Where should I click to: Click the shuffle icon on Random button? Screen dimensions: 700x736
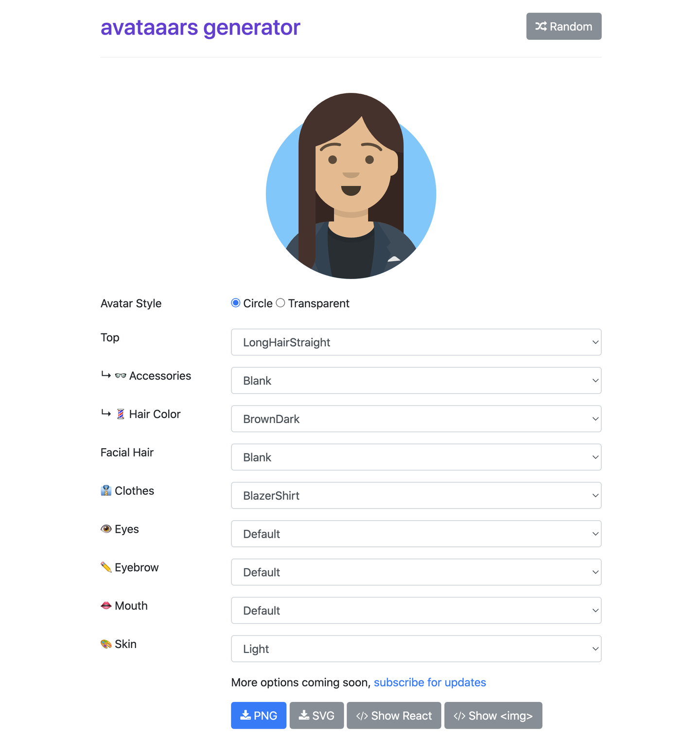541,26
